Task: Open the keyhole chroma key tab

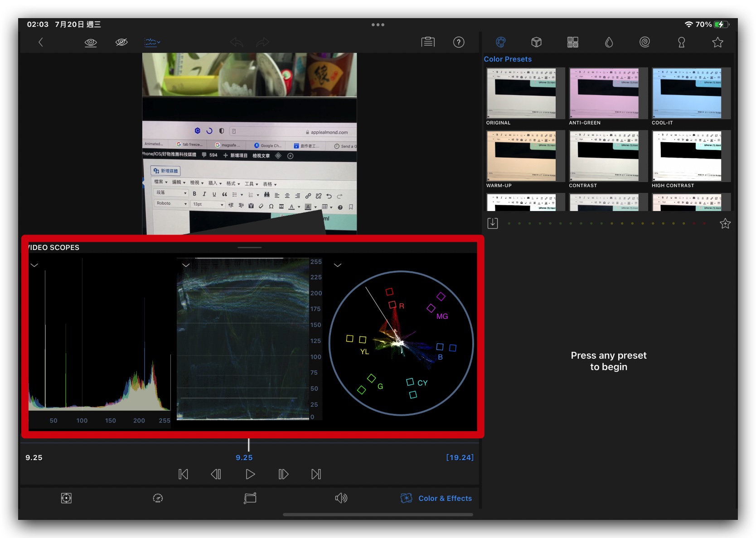Action: click(681, 42)
